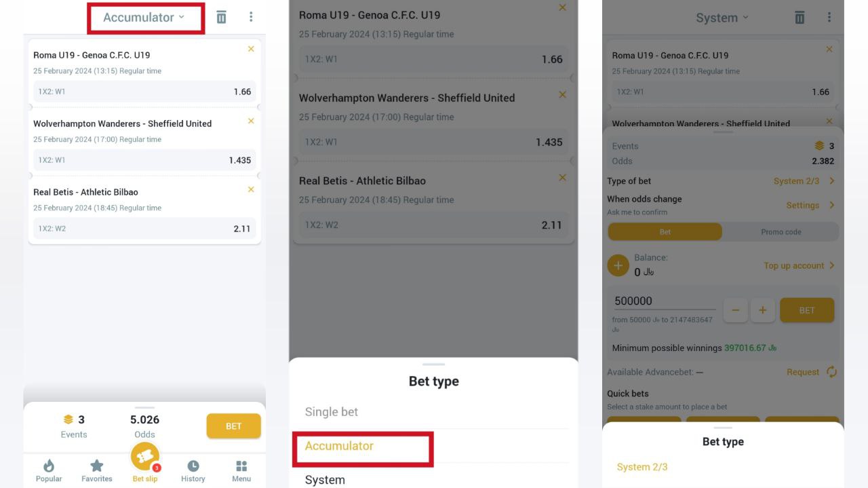
Task: Go to Favorites star tab
Action: (x=97, y=470)
